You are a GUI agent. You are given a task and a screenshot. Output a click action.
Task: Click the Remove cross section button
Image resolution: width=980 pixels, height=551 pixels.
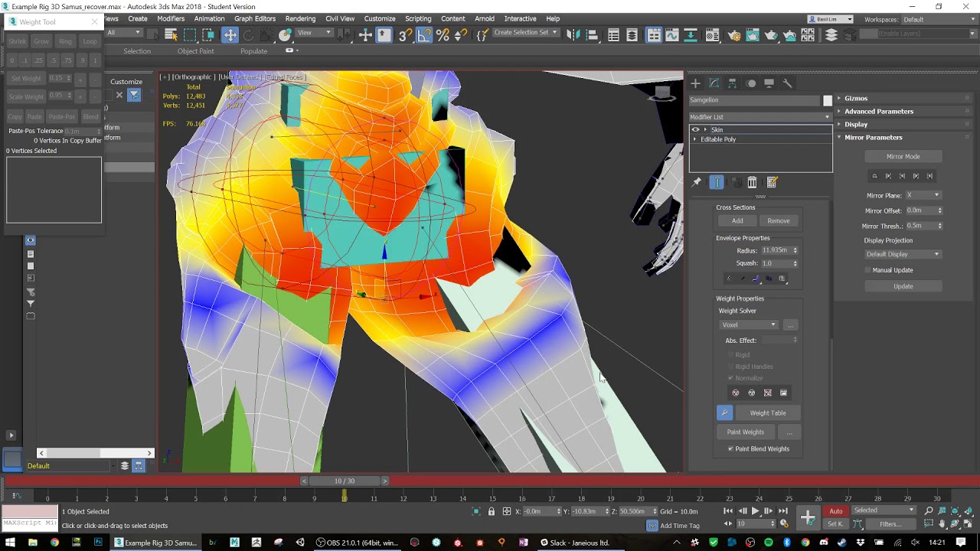(779, 221)
